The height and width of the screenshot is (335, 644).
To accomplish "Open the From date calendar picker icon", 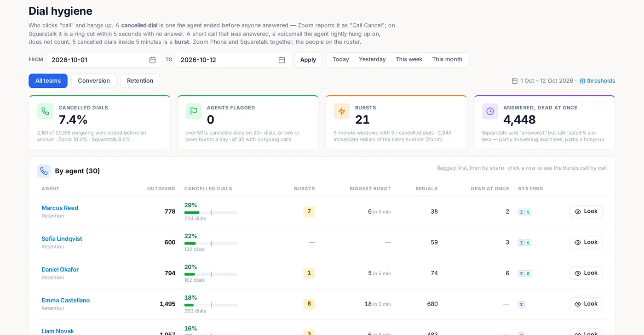I will point(153,60).
